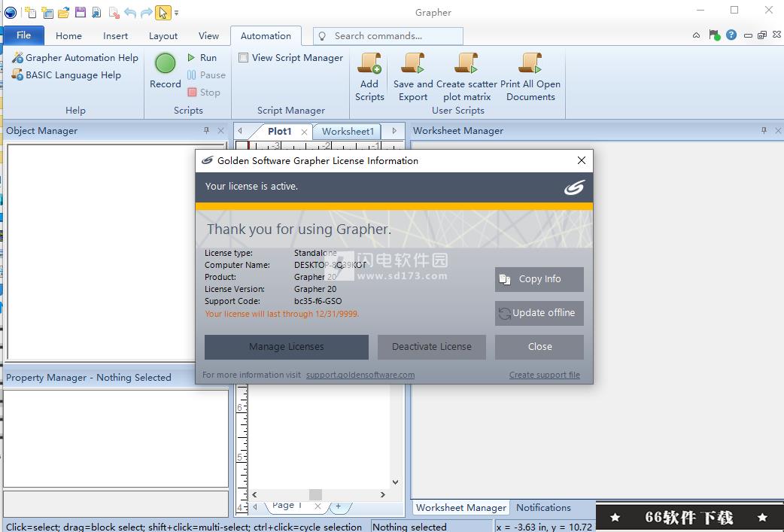Stop the script

click(203, 92)
